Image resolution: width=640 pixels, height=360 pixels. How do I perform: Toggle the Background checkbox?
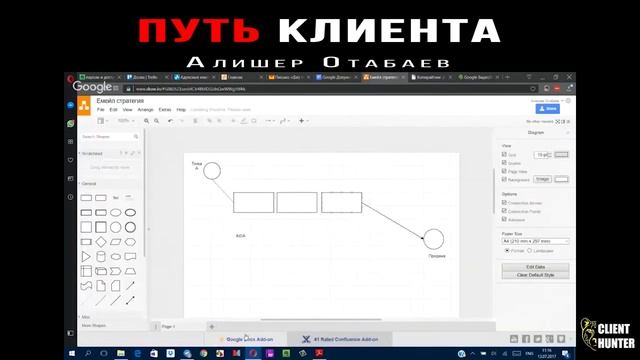coord(504,179)
